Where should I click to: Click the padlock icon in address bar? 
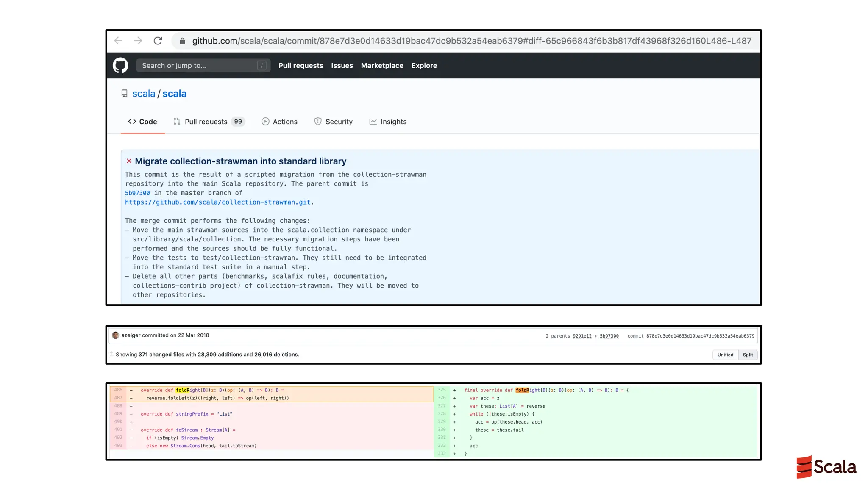(x=182, y=41)
